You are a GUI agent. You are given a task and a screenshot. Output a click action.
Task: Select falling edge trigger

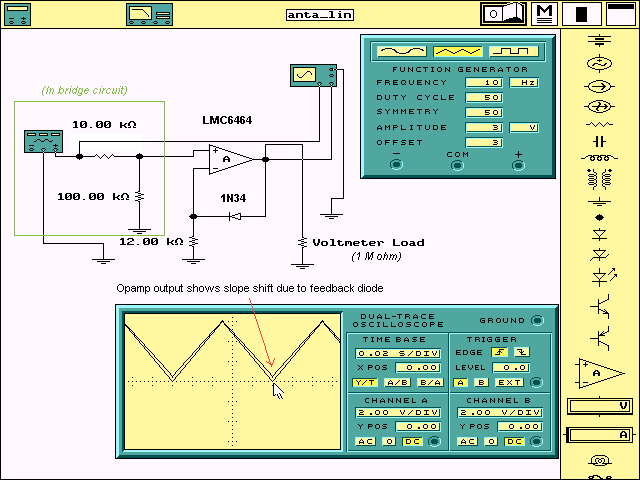coord(519,352)
